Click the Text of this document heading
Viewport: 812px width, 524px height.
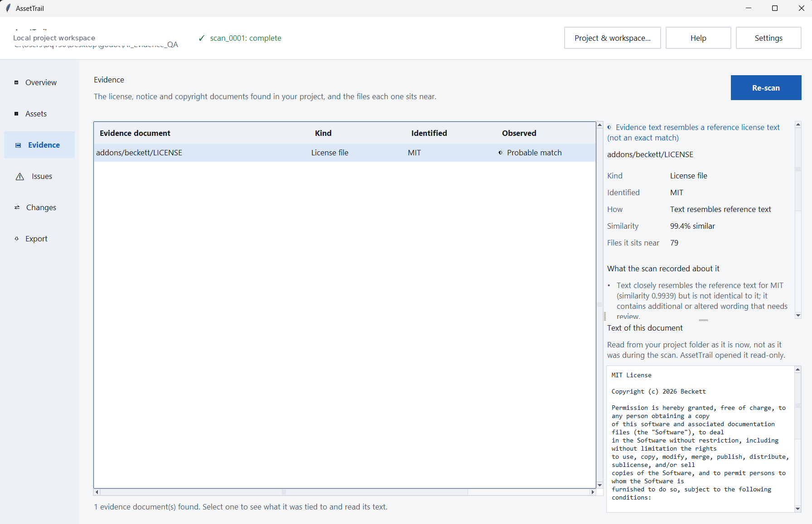pyautogui.click(x=645, y=328)
